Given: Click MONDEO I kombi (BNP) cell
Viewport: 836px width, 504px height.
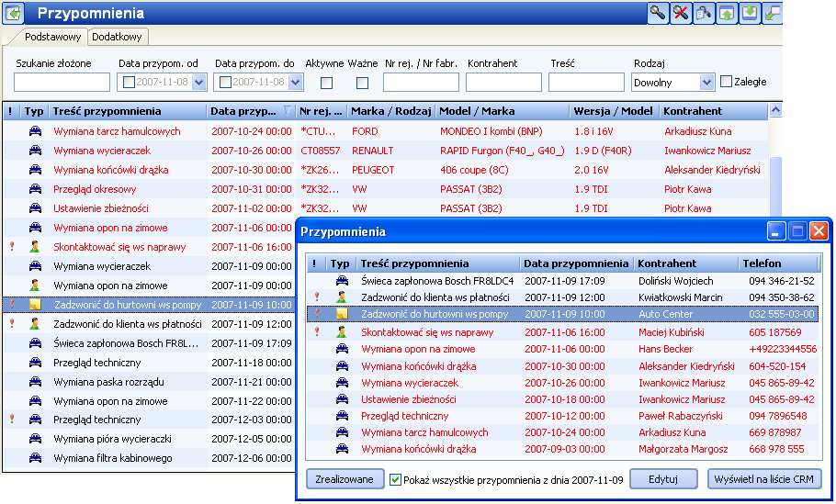Looking at the screenshot, I should [491, 131].
